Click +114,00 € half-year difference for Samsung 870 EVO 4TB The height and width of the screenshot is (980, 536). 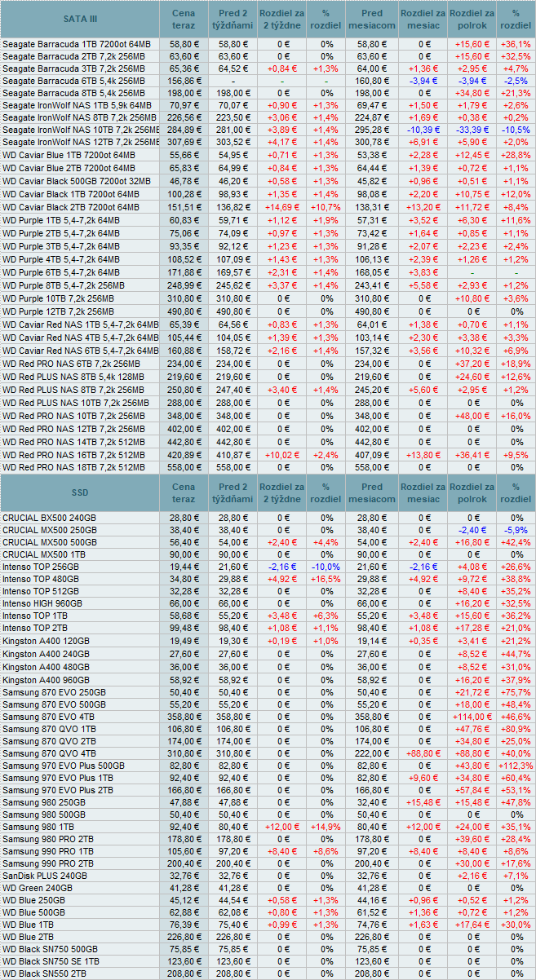point(472,716)
